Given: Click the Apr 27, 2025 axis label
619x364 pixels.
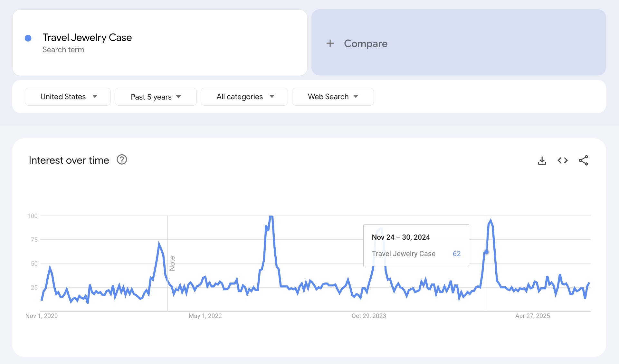Looking at the screenshot, I should tap(532, 316).
